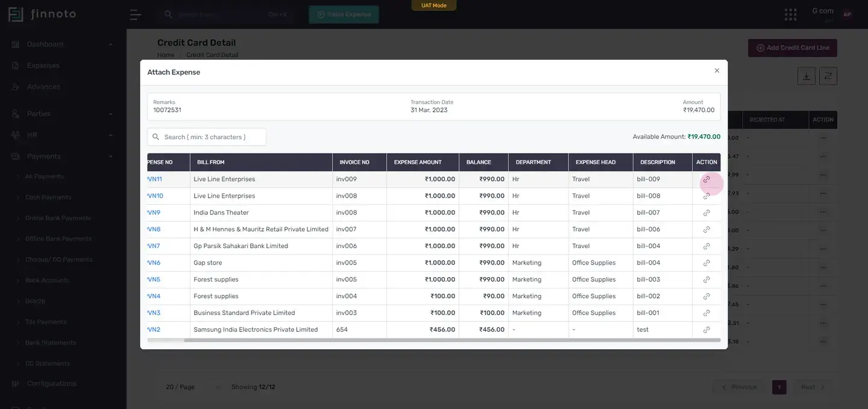Image resolution: width=868 pixels, height=409 pixels.
Task: Attach expense VN3 using its link icon
Action: coord(706,313)
